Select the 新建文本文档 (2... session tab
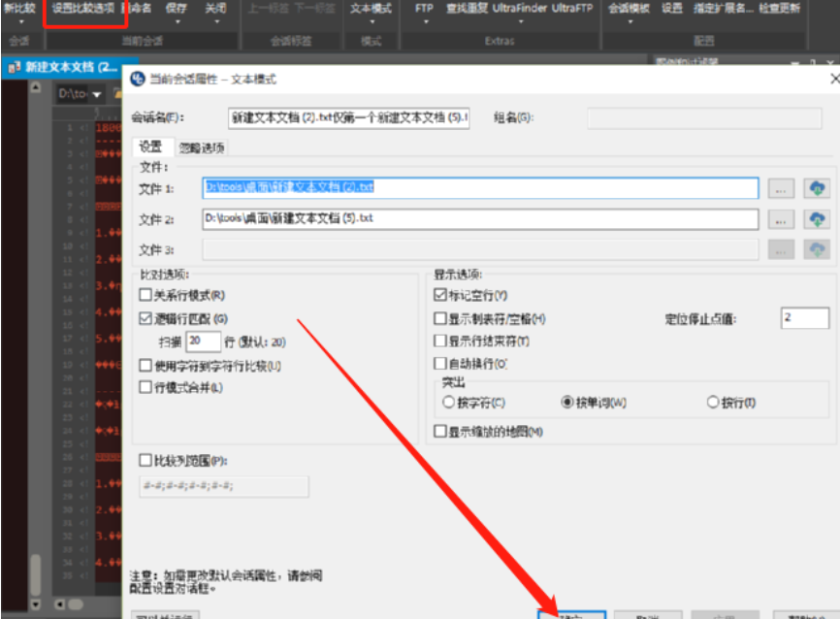The width and height of the screenshot is (840, 619). coord(70,68)
